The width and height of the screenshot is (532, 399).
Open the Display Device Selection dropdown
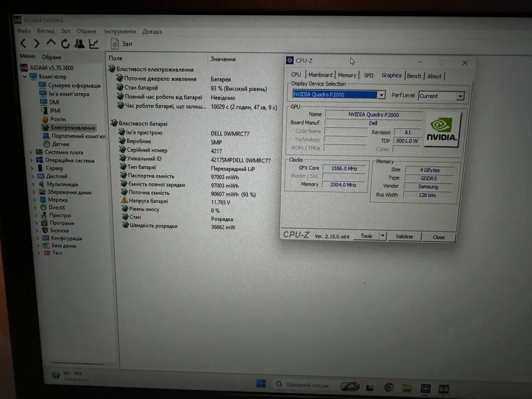point(381,95)
